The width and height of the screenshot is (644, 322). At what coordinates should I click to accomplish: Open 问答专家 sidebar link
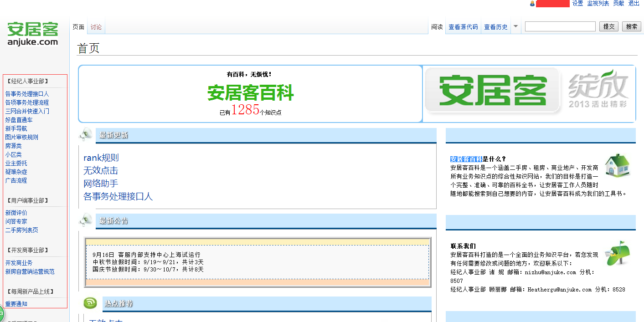[16, 221]
